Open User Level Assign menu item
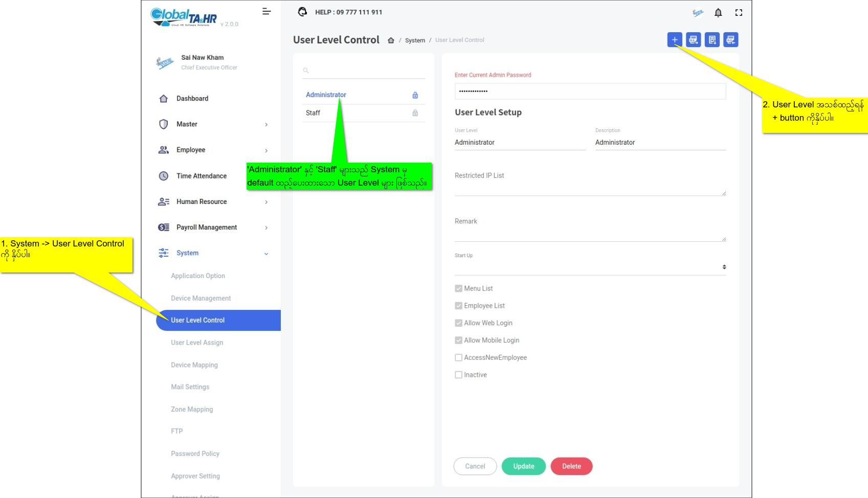 [197, 343]
